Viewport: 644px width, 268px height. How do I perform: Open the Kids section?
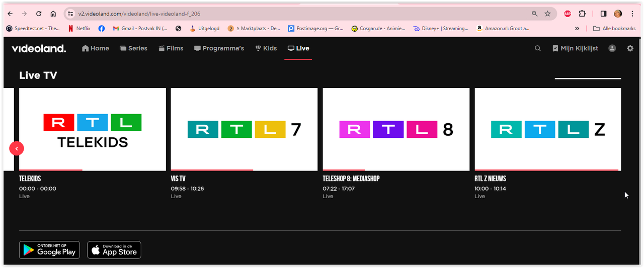pyautogui.click(x=266, y=48)
